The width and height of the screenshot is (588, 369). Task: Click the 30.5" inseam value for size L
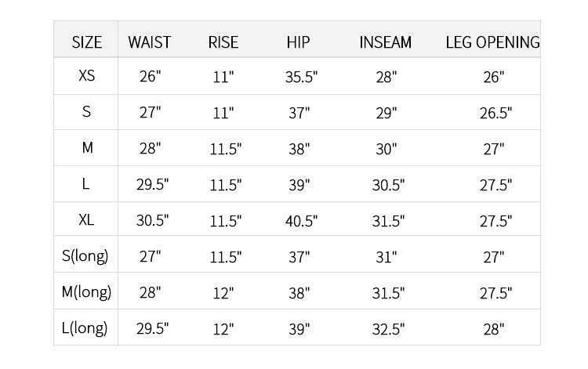tap(387, 186)
